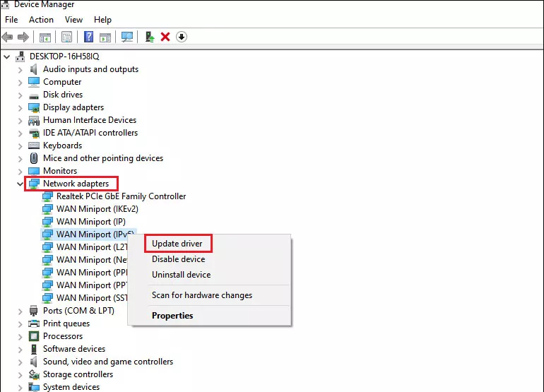544x392 pixels.
Task: Select the Storage controllers label
Action: click(x=78, y=374)
